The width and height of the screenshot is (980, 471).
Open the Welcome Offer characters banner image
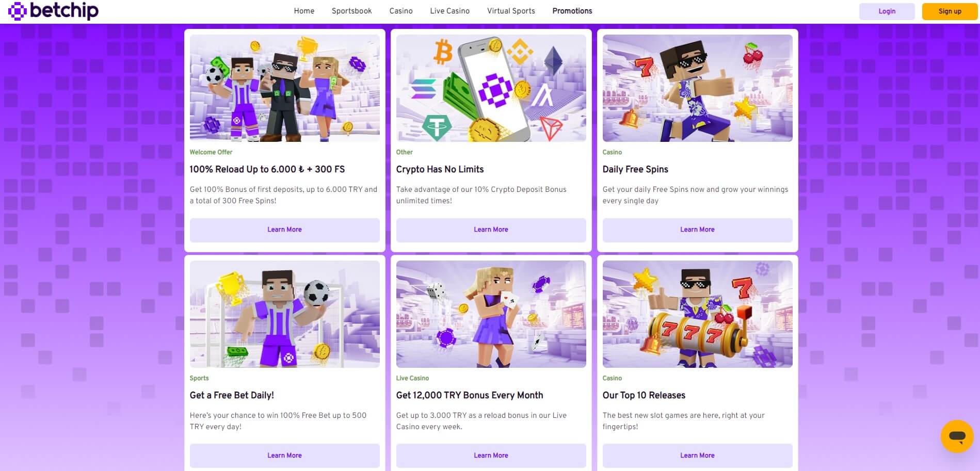point(284,88)
